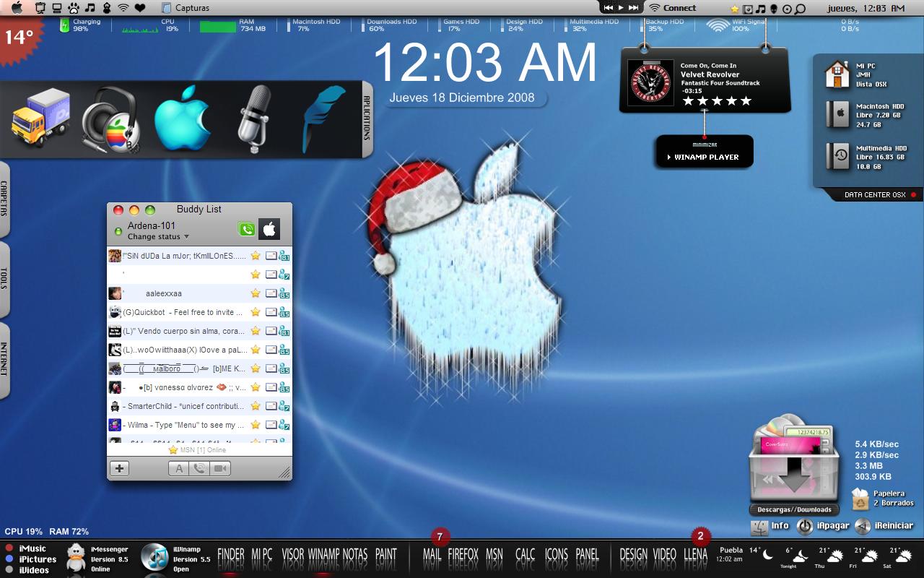Click the green phone call icon in Buddy List
Image resolution: width=924 pixels, height=578 pixels.
[x=247, y=230]
